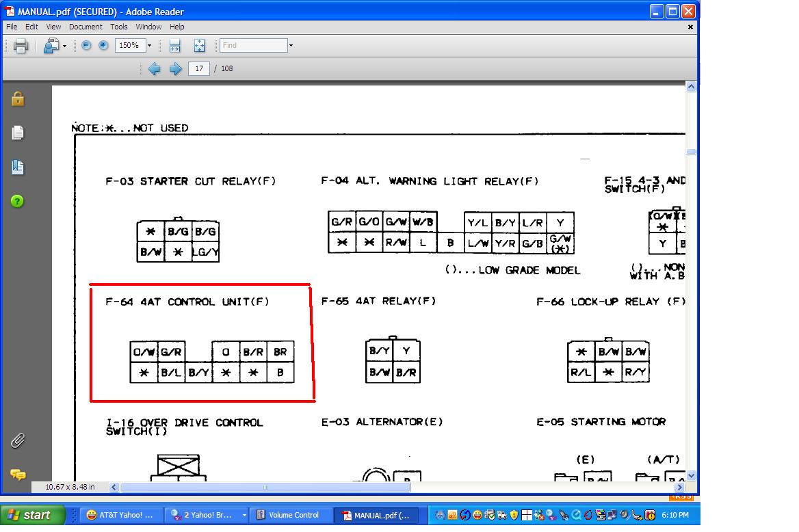Go to the previous page arrow
The width and height of the screenshot is (799, 532).
pos(155,68)
